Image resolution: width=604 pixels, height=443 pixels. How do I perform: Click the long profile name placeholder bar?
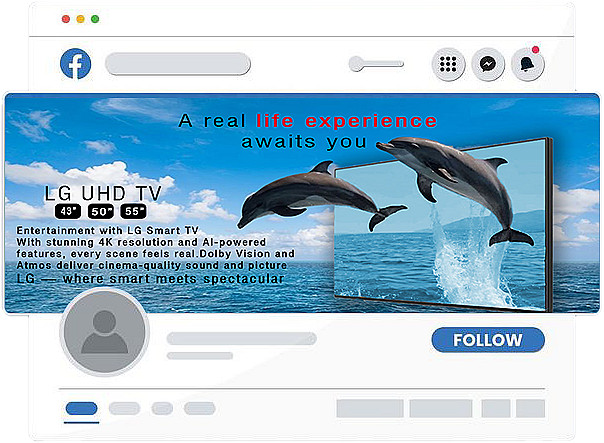point(242,339)
